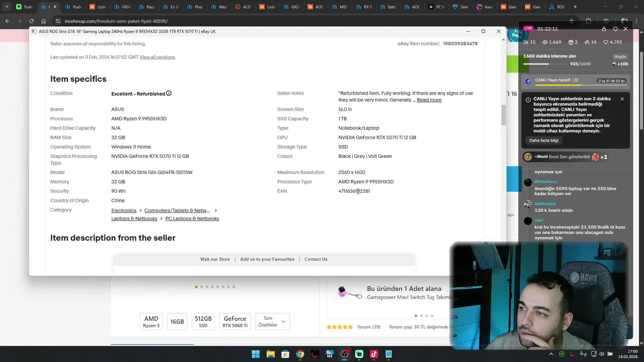Select the GeForce RTX 5060 Ti spec box
This screenshot has width=644, height=362.
(235, 322)
